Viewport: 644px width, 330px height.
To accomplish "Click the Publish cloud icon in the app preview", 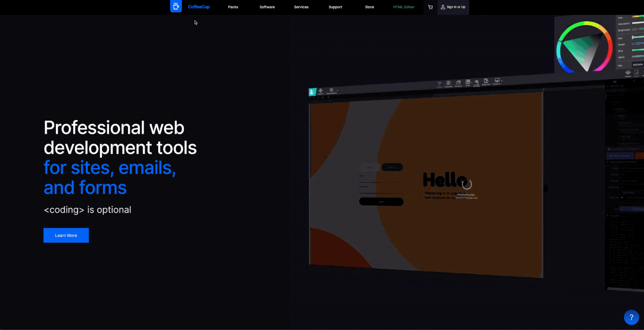I will pyautogui.click(x=628, y=73).
